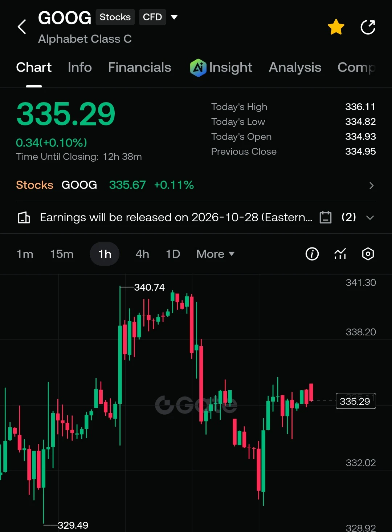The height and width of the screenshot is (532, 392).
Task: Open the Stocks GOOG 335.67 quote row
Action: click(196, 185)
